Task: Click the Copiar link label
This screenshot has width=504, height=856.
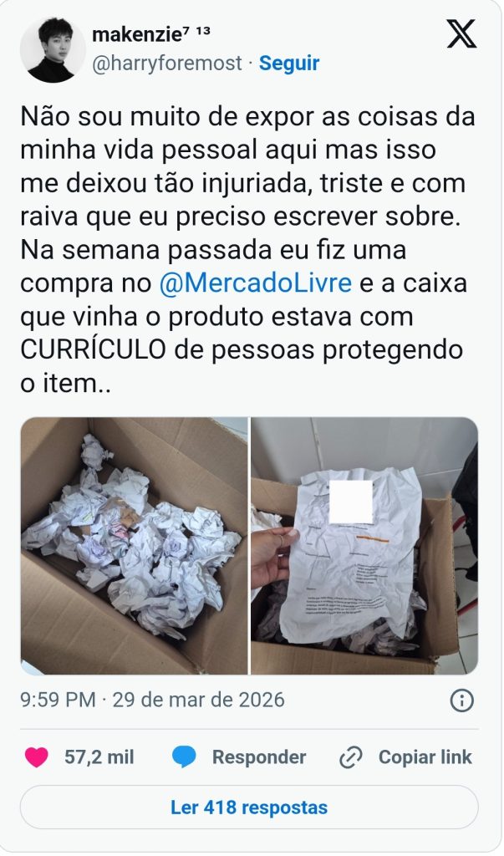Action: click(425, 757)
